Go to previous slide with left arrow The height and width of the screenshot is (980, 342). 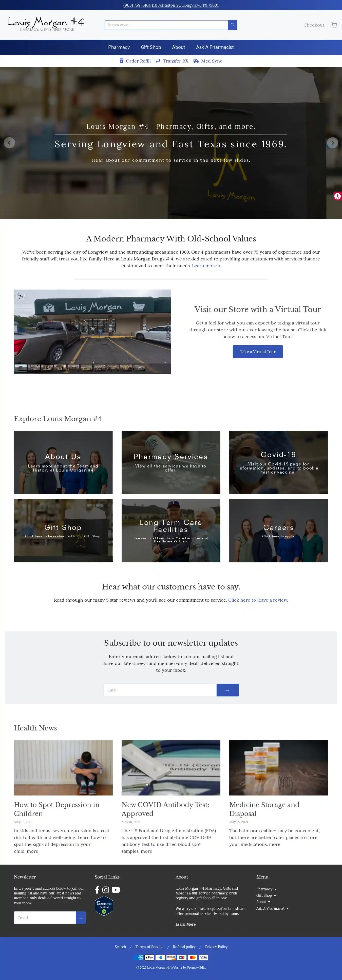(10, 143)
